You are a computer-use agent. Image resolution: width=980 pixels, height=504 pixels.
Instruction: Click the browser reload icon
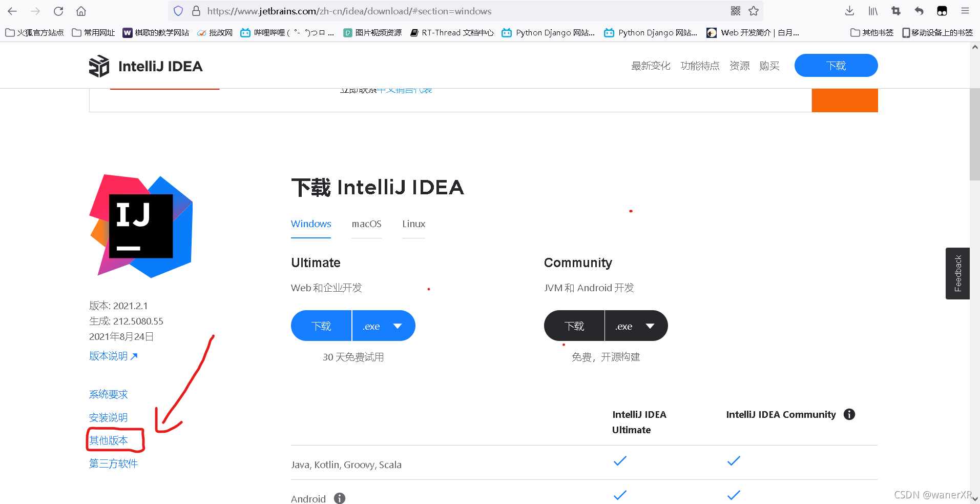point(58,11)
